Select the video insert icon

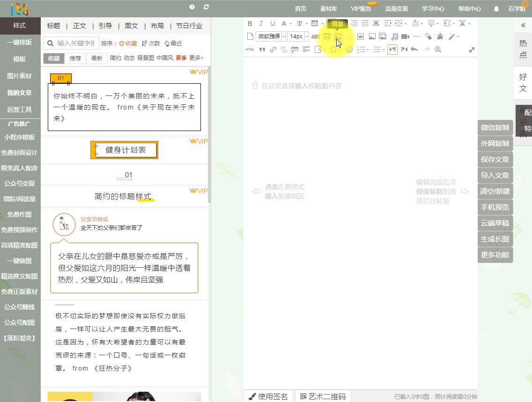(x=404, y=37)
